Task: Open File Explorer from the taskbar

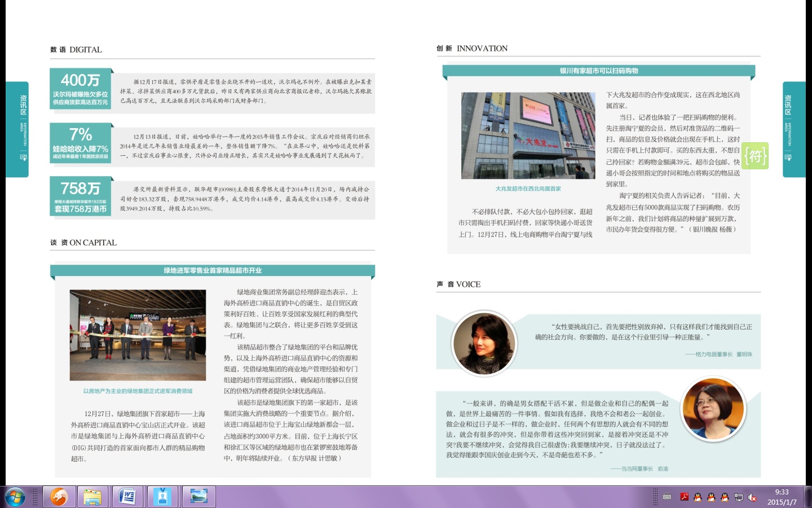Action: tap(92, 497)
